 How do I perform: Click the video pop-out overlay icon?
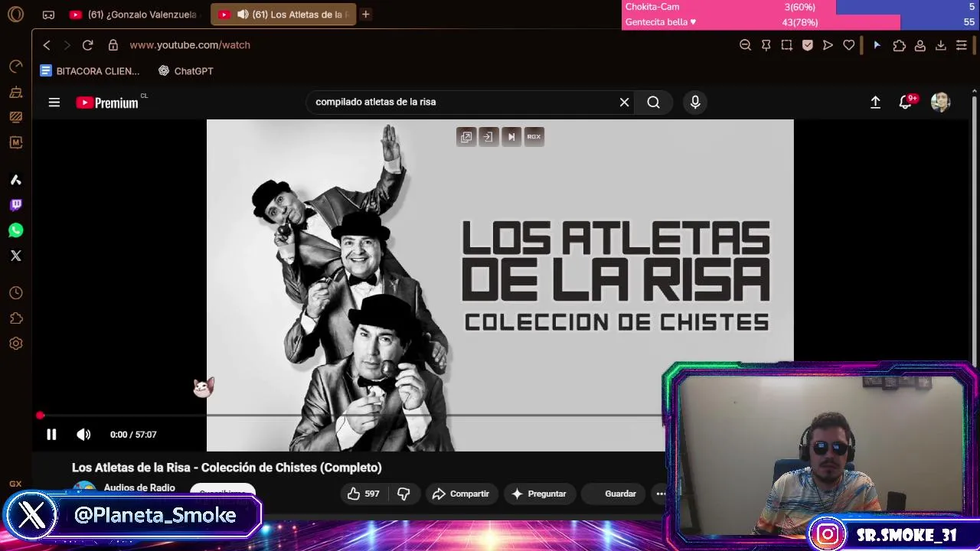[x=466, y=137]
